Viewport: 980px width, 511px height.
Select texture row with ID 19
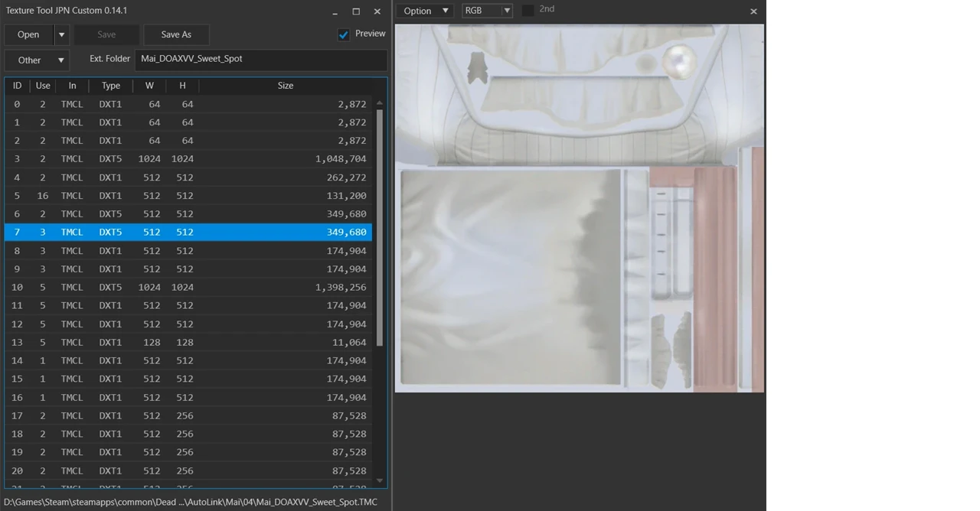(x=188, y=453)
